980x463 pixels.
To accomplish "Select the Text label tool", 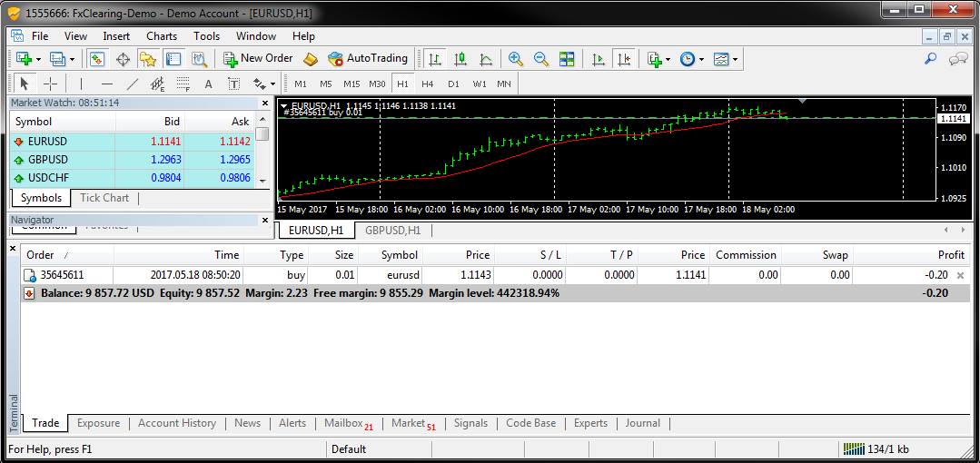I will 208,84.
